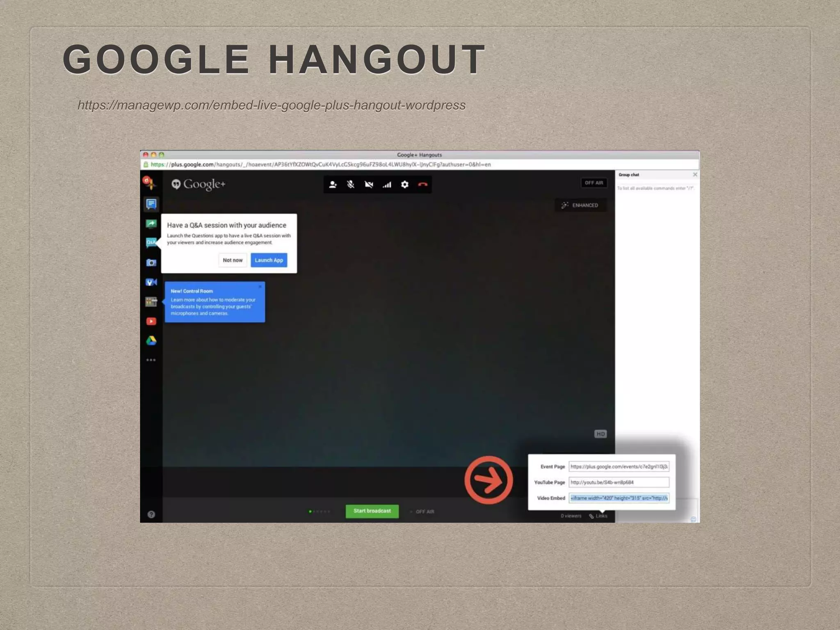The image size is (840, 630).
Task: Open settings with the gear icon
Action: coord(405,185)
